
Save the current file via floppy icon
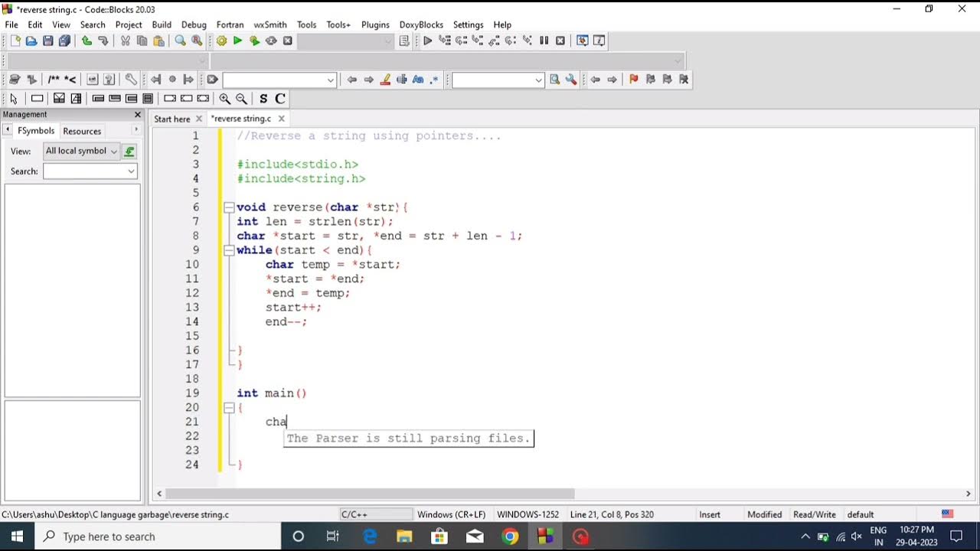click(x=48, y=41)
